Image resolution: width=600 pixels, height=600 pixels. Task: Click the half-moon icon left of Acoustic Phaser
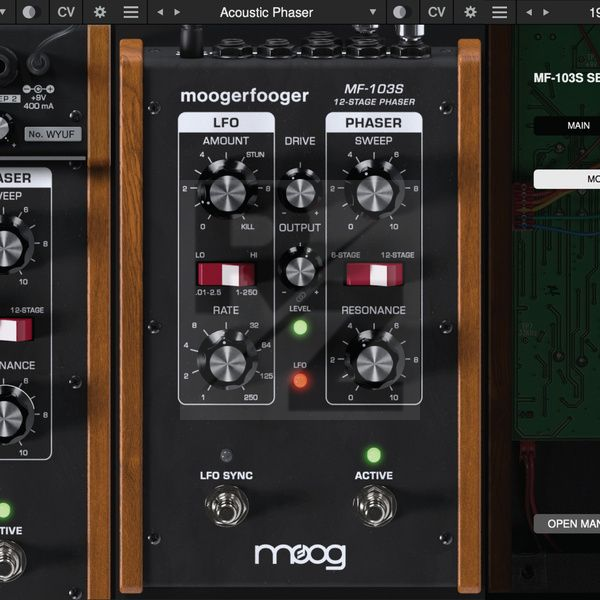point(29,12)
